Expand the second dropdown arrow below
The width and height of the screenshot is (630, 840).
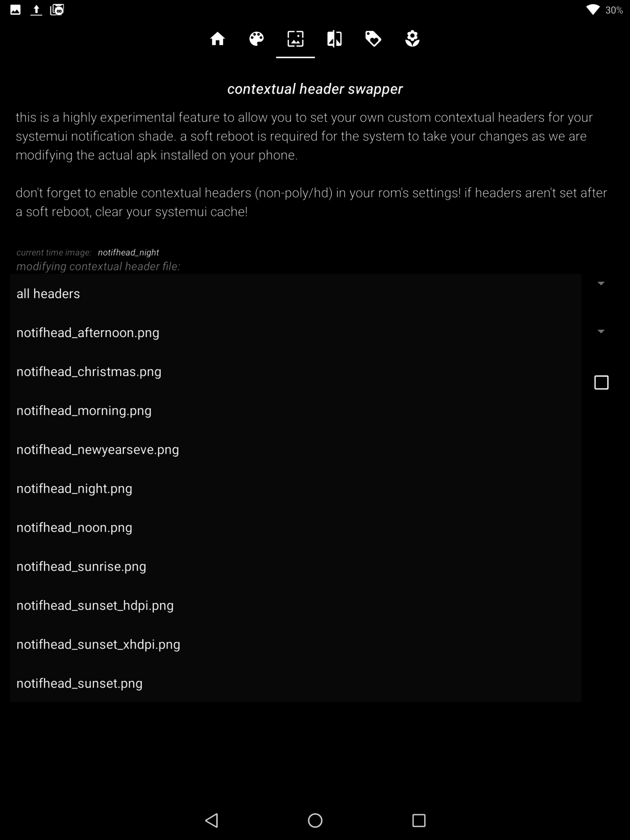[x=601, y=331]
